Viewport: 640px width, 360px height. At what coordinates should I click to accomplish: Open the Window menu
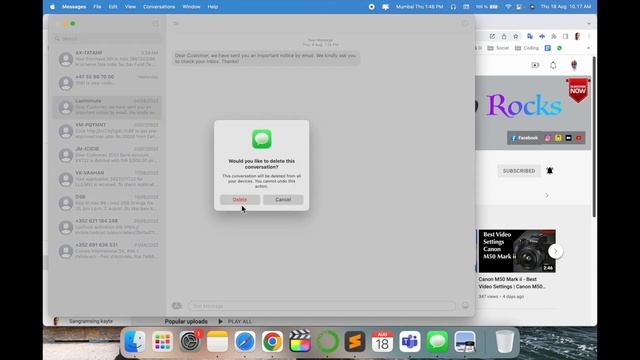pyautogui.click(x=191, y=7)
